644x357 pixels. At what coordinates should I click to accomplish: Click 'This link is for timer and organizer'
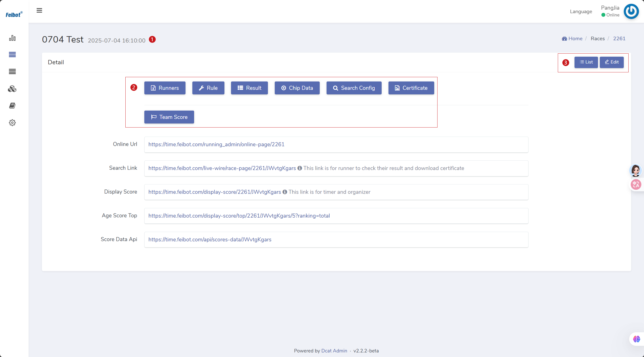330,192
